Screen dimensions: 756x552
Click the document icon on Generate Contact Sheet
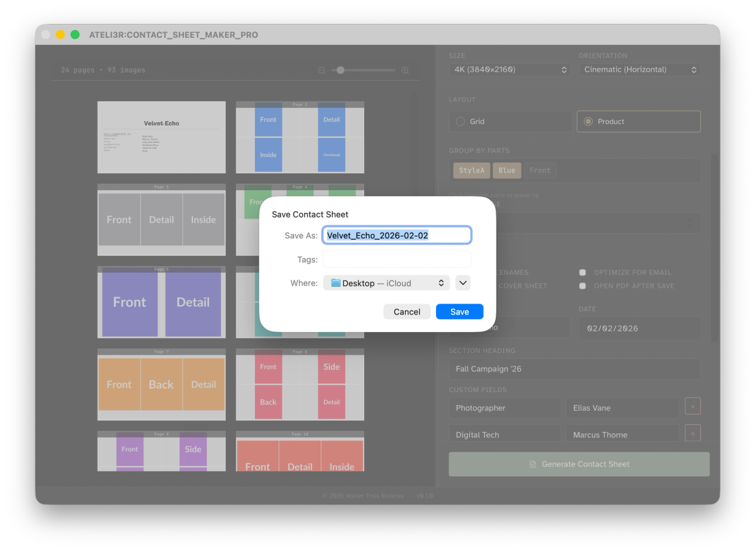coord(532,464)
